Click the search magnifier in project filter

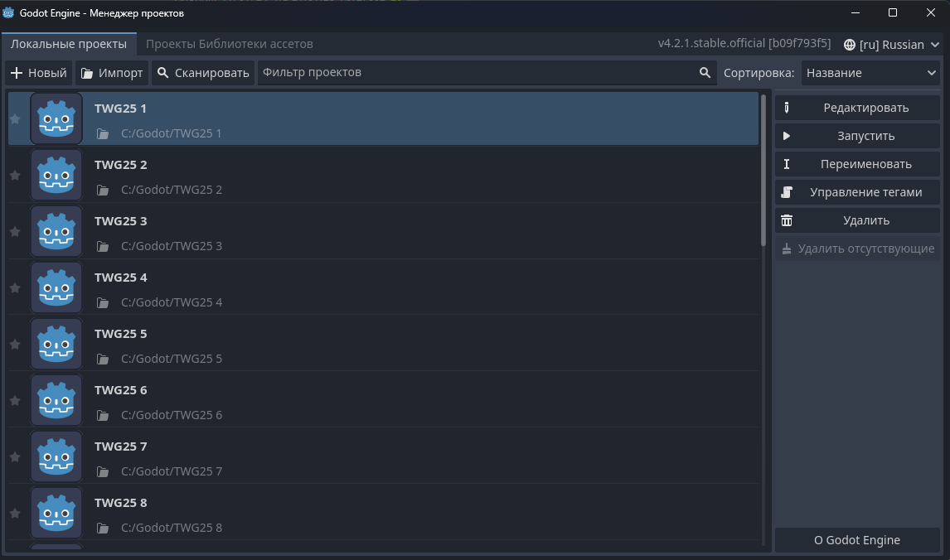pyautogui.click(x=705, y=73)
